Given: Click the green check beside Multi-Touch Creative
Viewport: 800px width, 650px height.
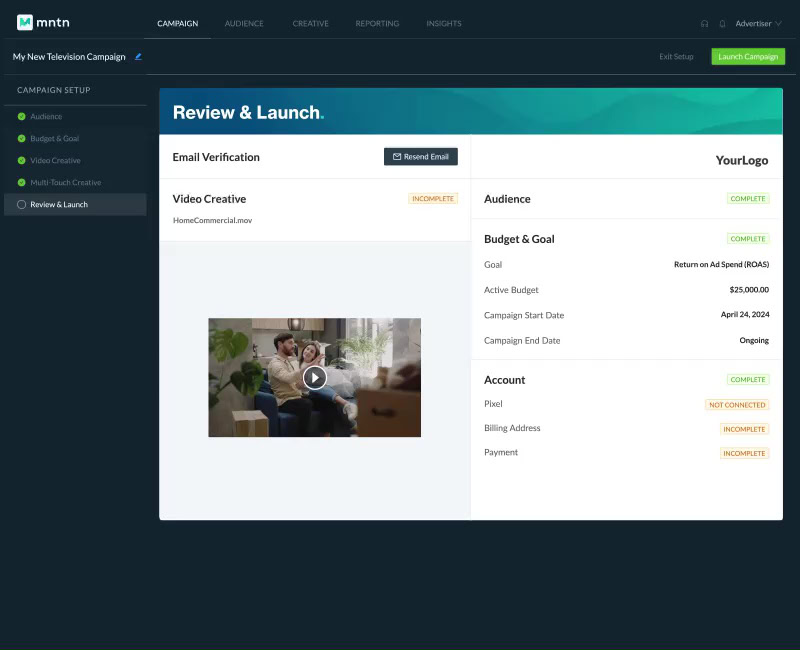Looking at the screenshot, I should pyautogui.click(x=21, y=183).
